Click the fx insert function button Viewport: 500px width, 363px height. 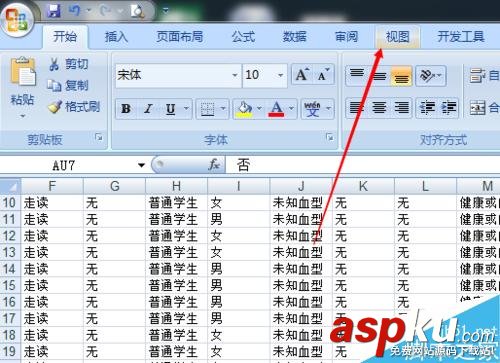214,165
